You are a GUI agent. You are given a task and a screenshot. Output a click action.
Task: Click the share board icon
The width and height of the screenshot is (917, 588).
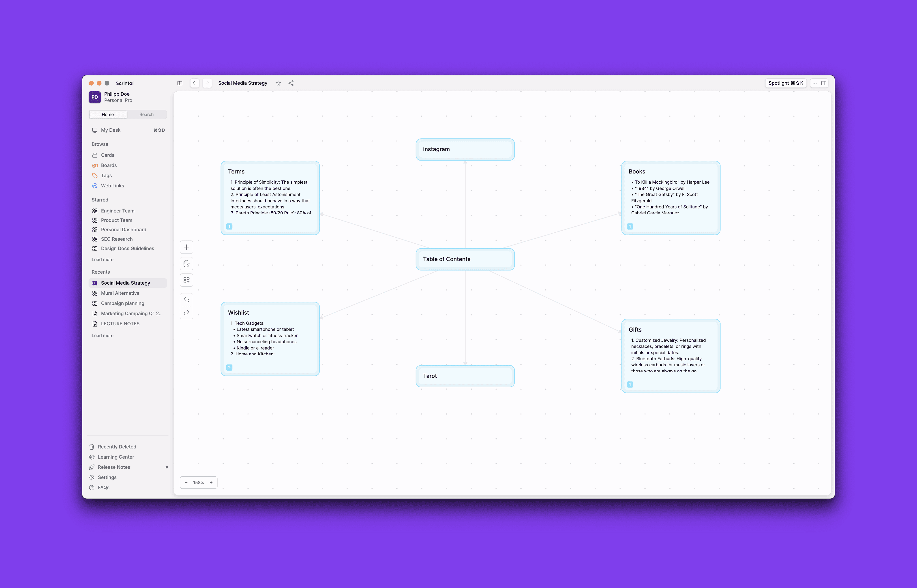(x=291, y=83)
